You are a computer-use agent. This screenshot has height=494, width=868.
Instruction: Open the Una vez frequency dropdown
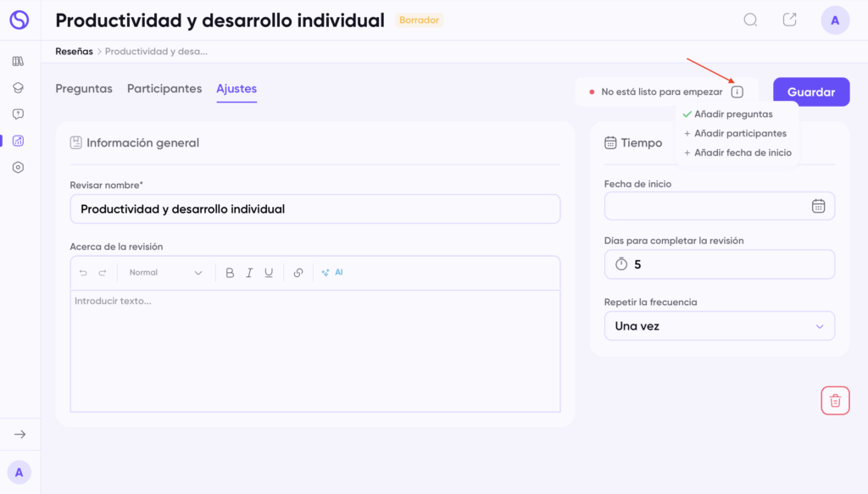click(x=719, y=326)
